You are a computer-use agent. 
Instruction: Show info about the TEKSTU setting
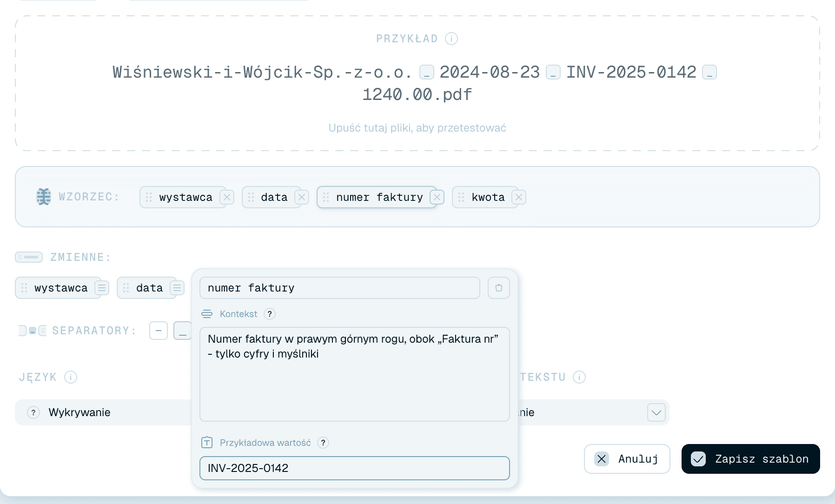[x=579, y=377]
